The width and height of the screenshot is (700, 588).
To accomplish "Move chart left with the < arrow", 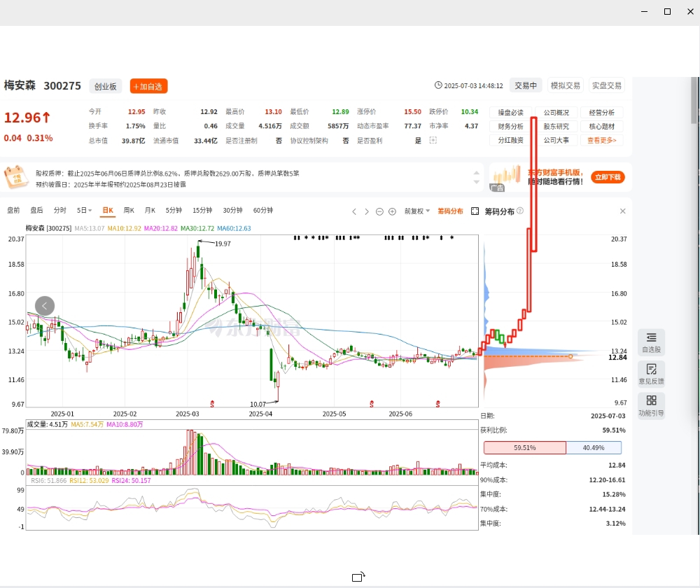I will (354, 211).
